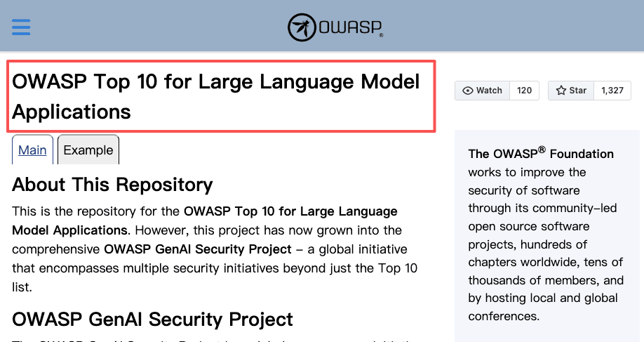Click The OWASP Foundation bold text in the sidebar
This screenshot has width=644, height=342.
click(x=541, y=153)
